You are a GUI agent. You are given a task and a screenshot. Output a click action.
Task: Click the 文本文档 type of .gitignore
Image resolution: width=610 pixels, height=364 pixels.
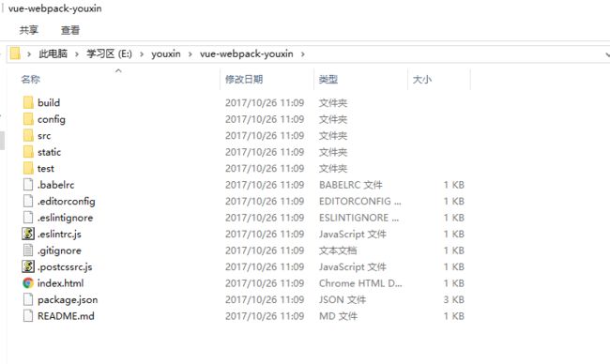pos(338,250)
